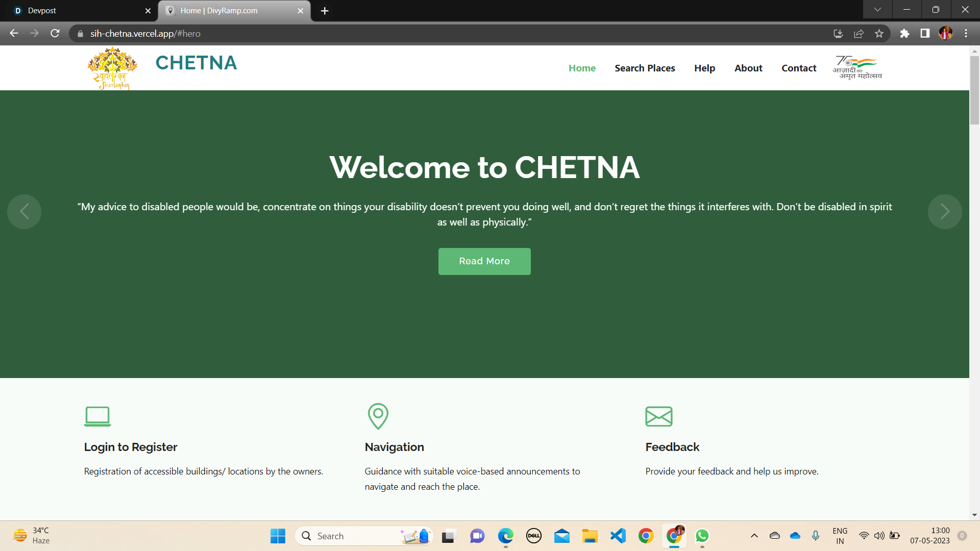Click the page vertical scrollbar thumb
The width and height of the screenshot is (980, 551).
click(x=974, y=90)
